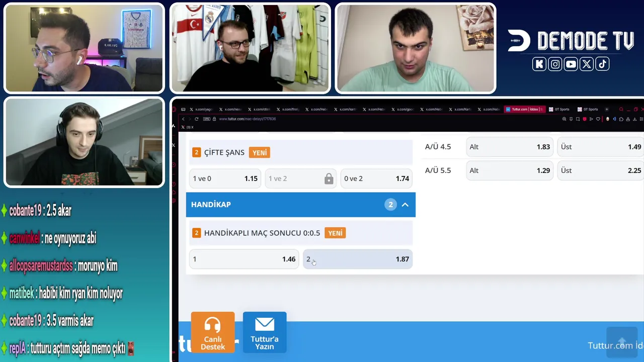The image size is (644, 362).
Task: Click the YouTube icon under Demode TV
Action: (571, 64)
